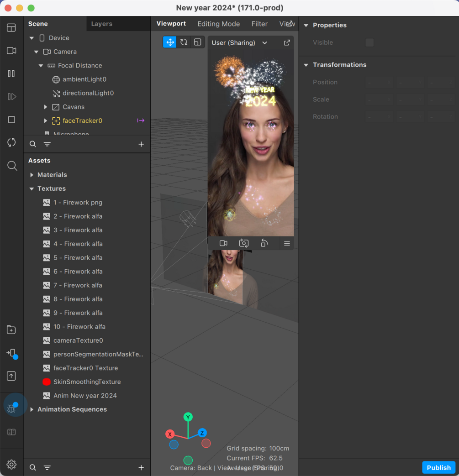Click the test on device icon

pyautogui.click(x=12, y=353)
